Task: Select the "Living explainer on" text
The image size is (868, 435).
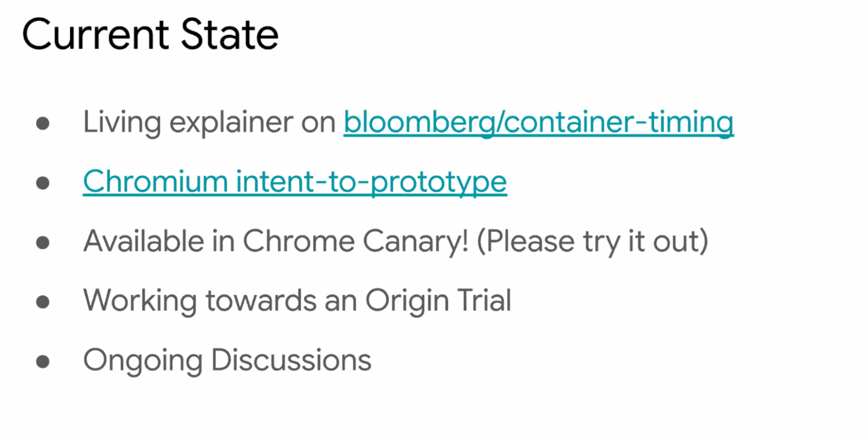Action: (x=209, y=122)
